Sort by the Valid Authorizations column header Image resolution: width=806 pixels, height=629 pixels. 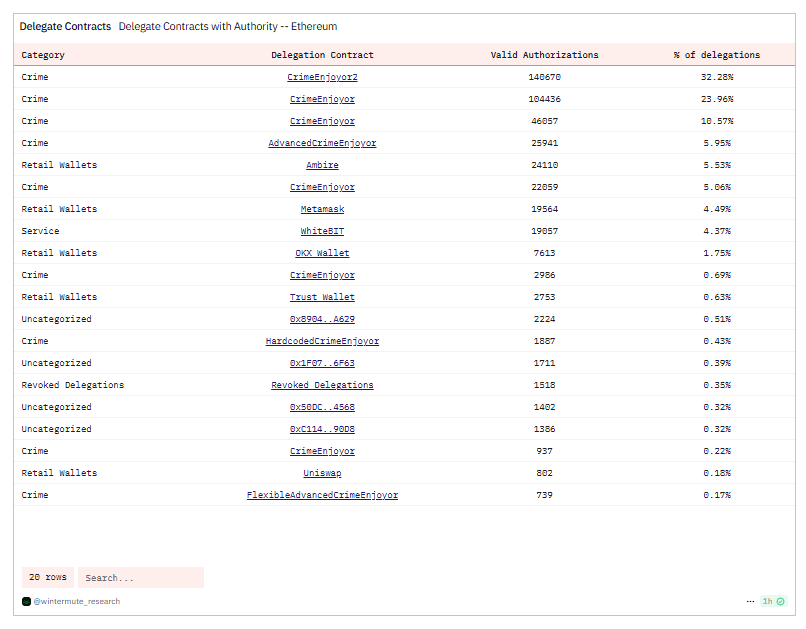(x=544, y=55)
